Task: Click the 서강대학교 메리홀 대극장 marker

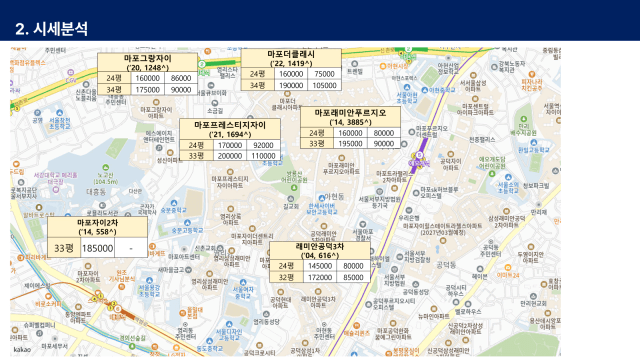Action: pos(56,189)
